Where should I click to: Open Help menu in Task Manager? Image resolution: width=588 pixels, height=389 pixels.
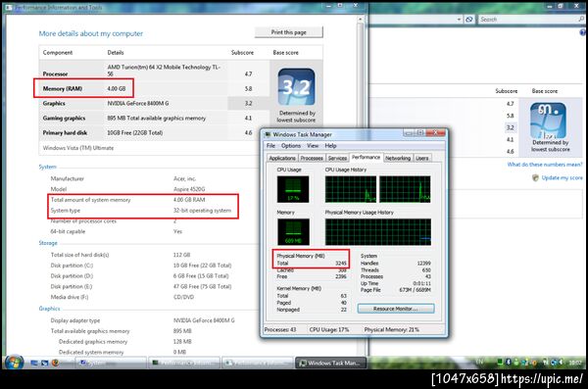pos(331,146)
